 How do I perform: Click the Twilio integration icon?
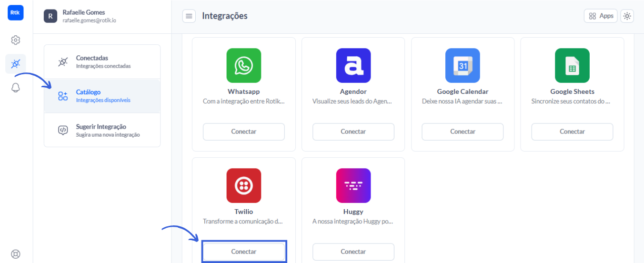coord(244,185)
